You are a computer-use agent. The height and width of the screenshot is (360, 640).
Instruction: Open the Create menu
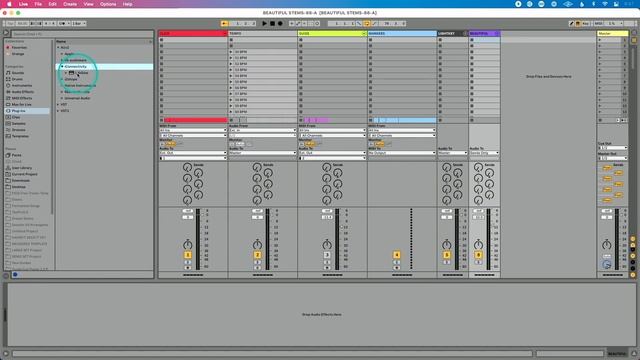[70, 4]
